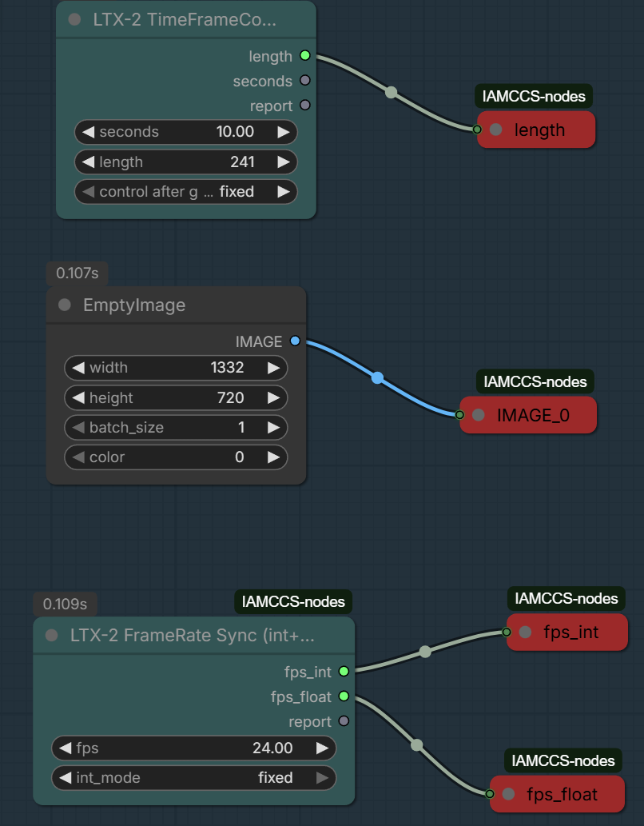Open the control after generate fixed dropdown
The width and height of the screenshot is (644, 826).
pyautogui.click(x=185, y=192)
